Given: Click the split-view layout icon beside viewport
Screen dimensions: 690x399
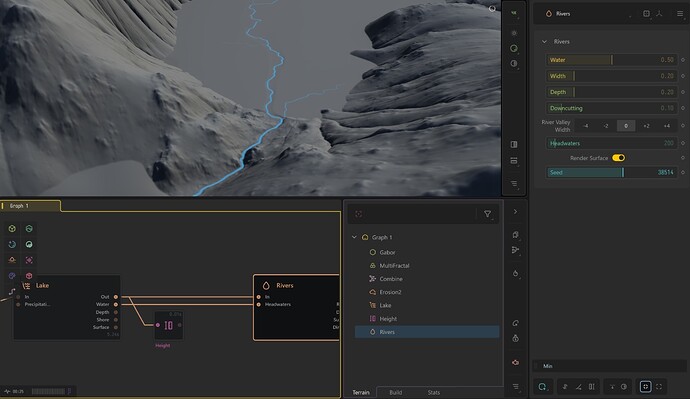Looking at the screenshot, I should [514, 144].
